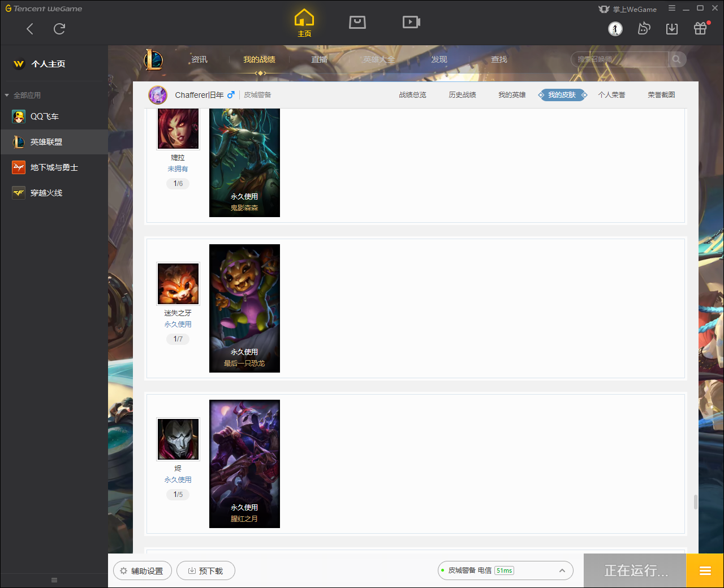Open 掌上WeGame mobile link
724x588 pixels.
tap(628, 9)
